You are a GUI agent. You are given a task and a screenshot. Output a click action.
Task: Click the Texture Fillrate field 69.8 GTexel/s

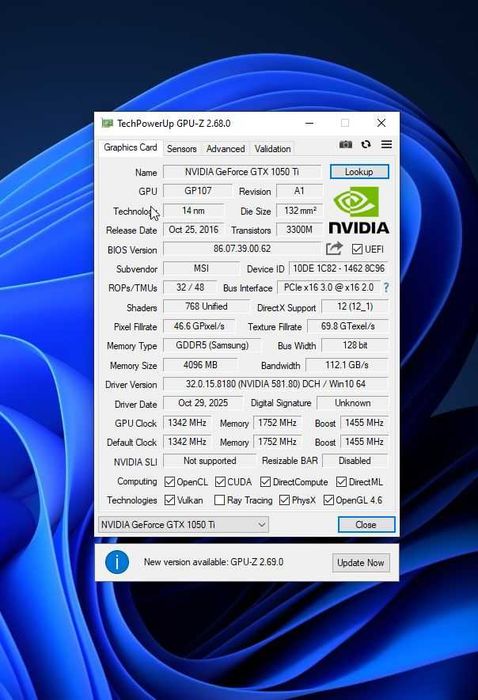pyautogui.click(x=348, y=326)
